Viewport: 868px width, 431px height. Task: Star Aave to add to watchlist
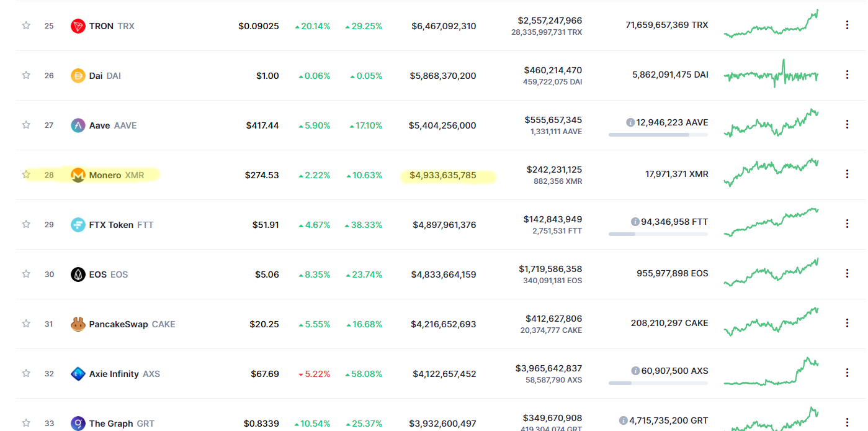click(x=26, y=125)
